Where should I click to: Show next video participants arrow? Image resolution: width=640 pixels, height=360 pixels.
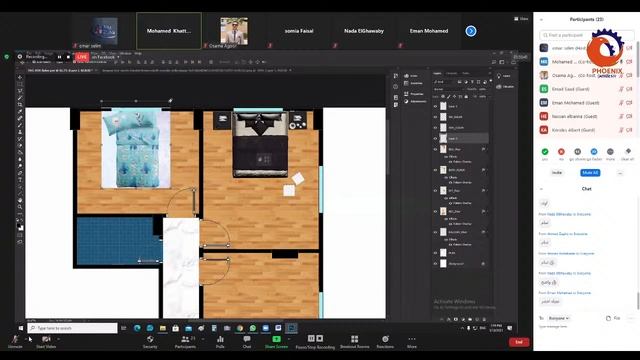point(471,31)
